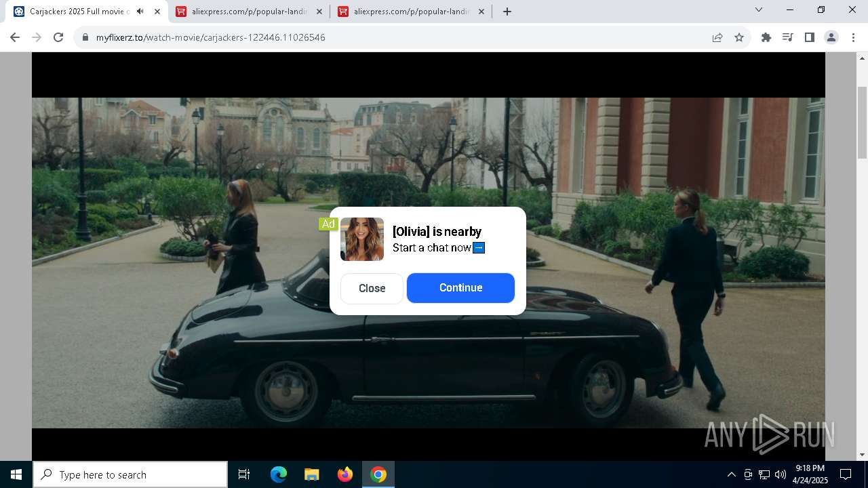Open the Windows notification center
Screen dimensions: 868x488
(846, 474)
